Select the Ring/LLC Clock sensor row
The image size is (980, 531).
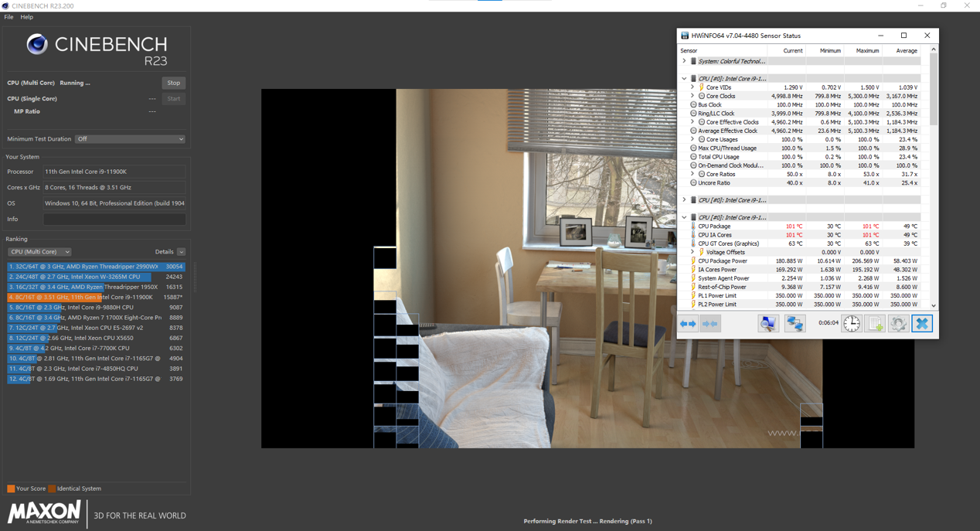(799, 114)
